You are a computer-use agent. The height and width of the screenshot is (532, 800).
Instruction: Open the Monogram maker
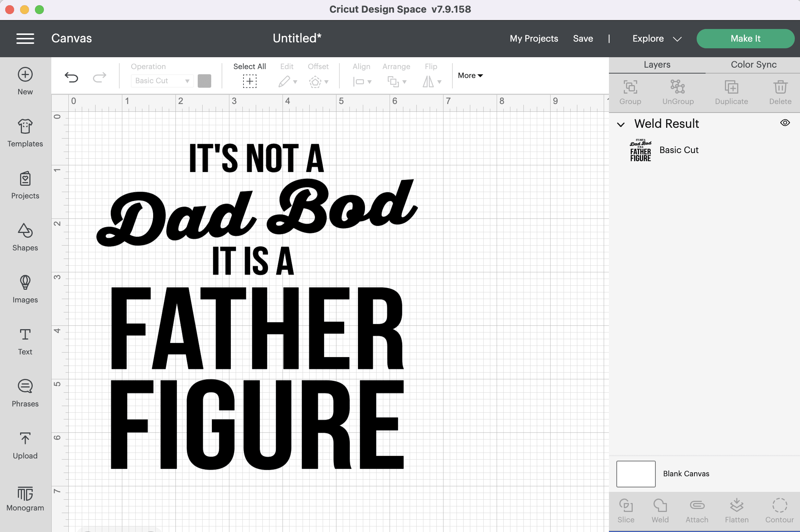pos(25,499)
